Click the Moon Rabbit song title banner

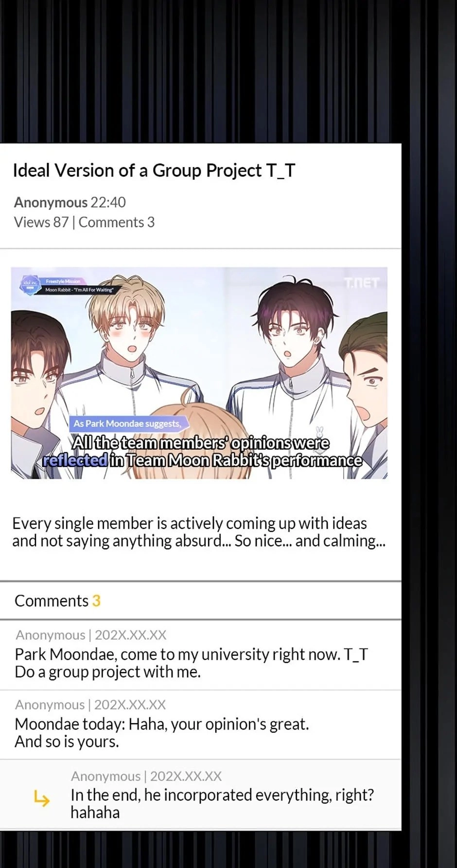pyautogui.click(x=79, y=290)
